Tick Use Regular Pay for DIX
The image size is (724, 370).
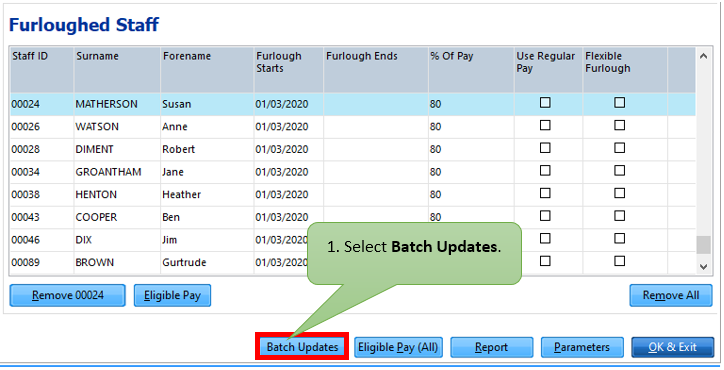545,238
